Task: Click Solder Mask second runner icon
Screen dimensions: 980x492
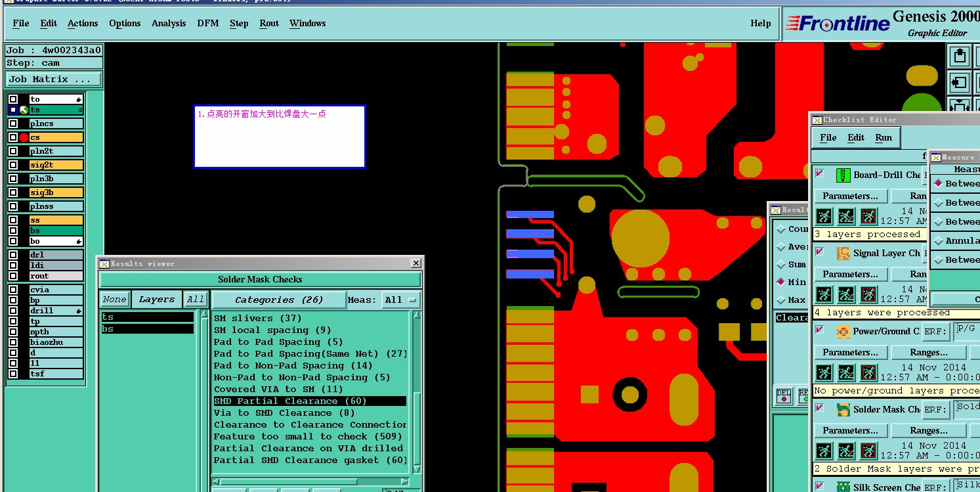Action: pyautogui.click(x=847, y=451)
